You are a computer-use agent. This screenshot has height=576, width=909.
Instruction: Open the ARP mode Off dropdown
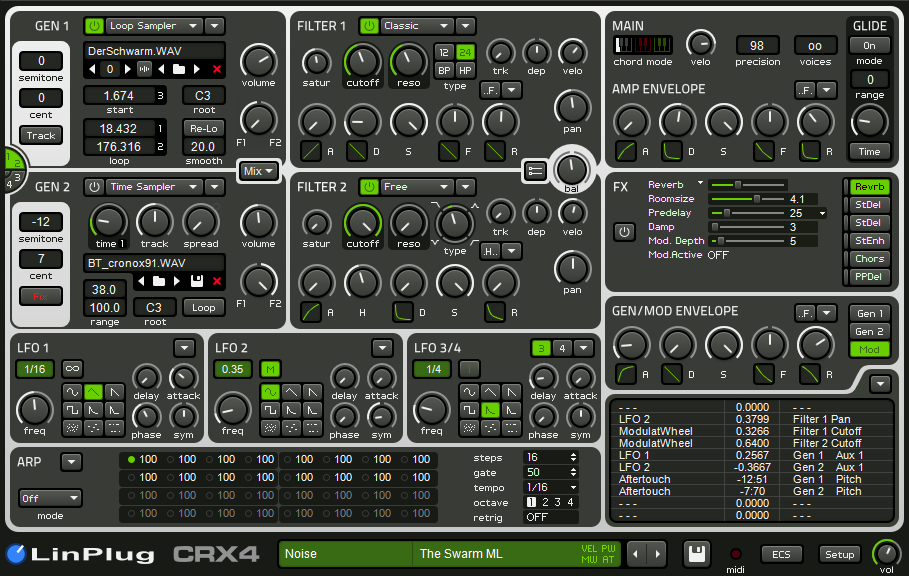[50, 498]
